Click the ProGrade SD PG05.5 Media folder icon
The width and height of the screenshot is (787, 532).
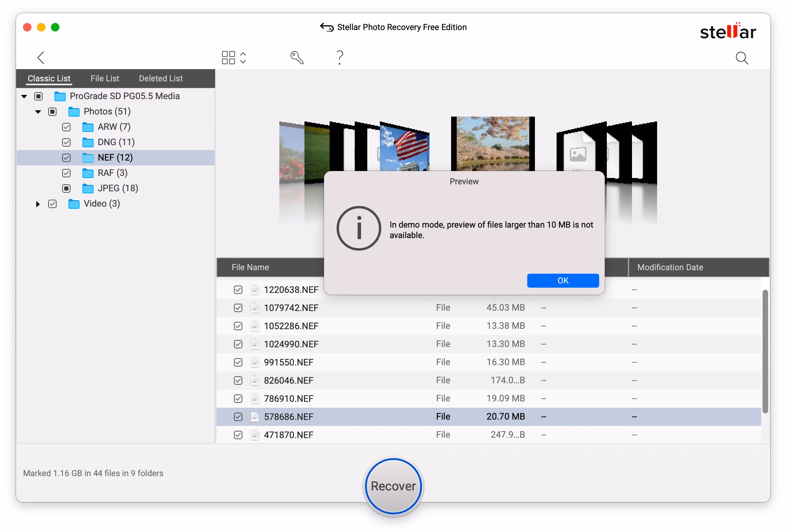[60, 96]
